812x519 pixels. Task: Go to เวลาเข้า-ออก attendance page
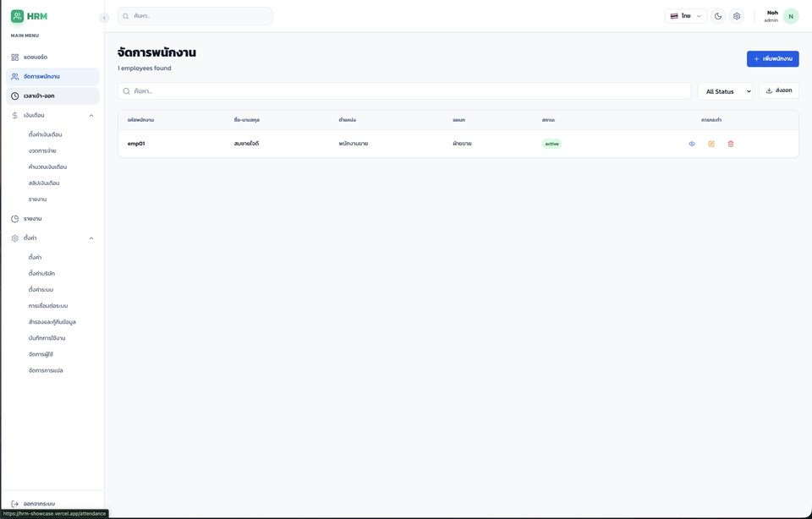pos(39,96)
